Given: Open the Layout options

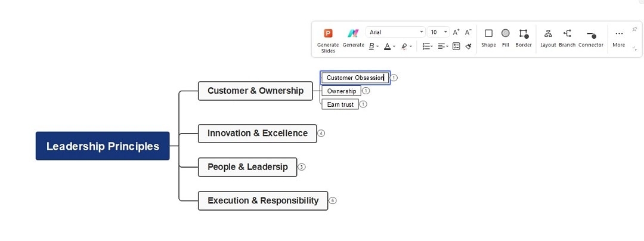Looking at the screenshot, I should click(x=548, y=33).
